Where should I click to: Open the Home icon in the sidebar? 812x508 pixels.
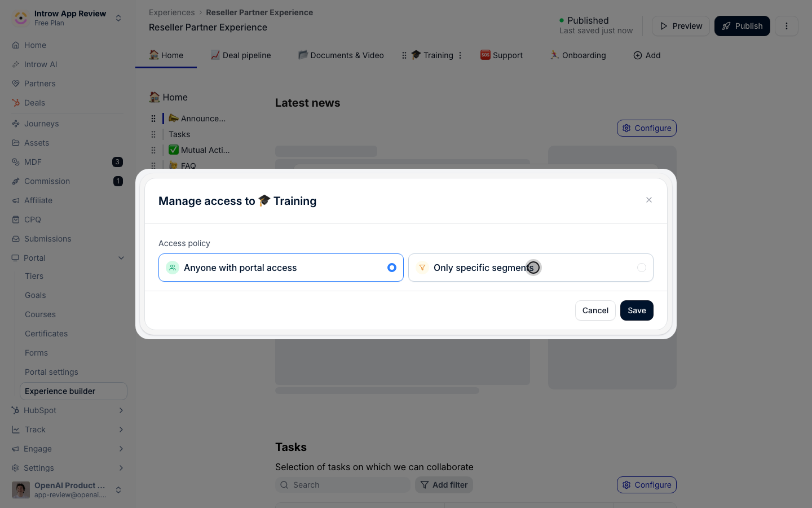click(16, 45)
